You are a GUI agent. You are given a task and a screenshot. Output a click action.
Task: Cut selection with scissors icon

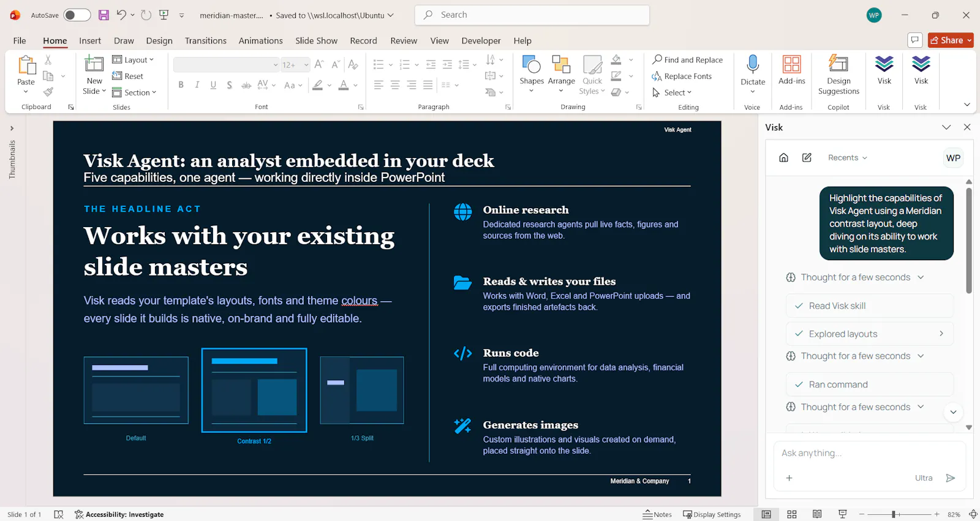48,60
